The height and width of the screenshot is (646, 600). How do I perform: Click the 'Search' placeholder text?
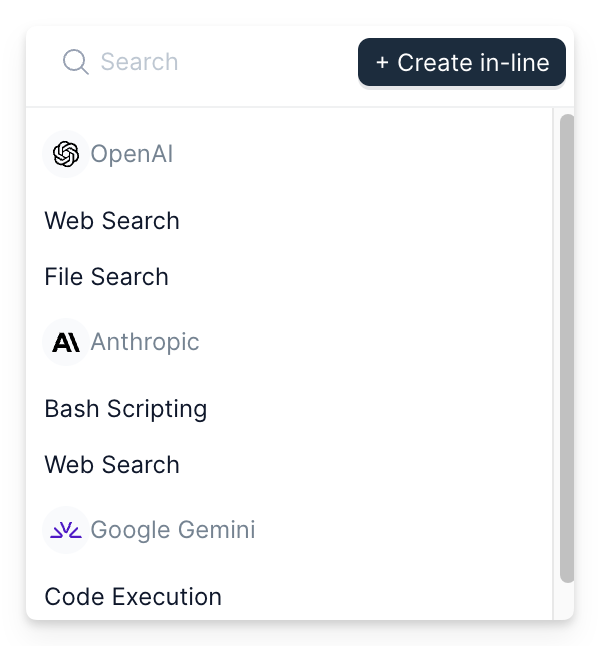coord(139,62)
